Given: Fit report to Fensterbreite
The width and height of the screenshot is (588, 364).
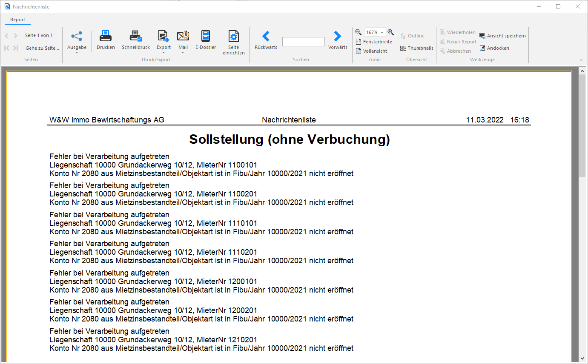Looking at the screenshot, I should (x=374, y=42).
